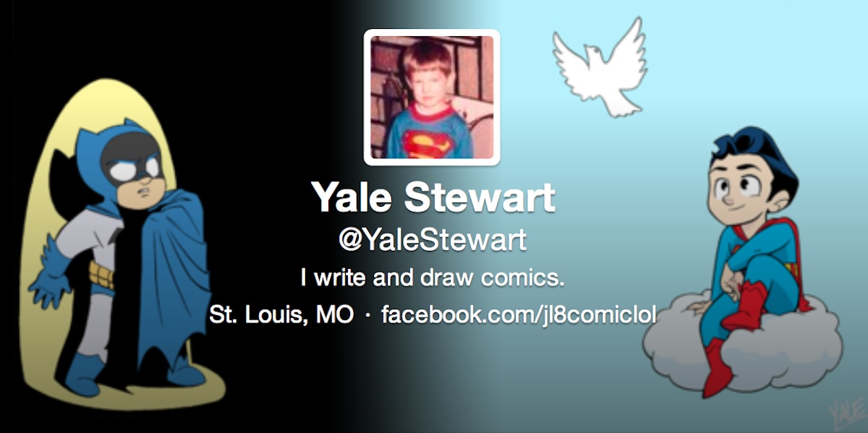Select the @YaleStewart handle
Viewport: 868px width, 433px height.
(x=433, y=241)
